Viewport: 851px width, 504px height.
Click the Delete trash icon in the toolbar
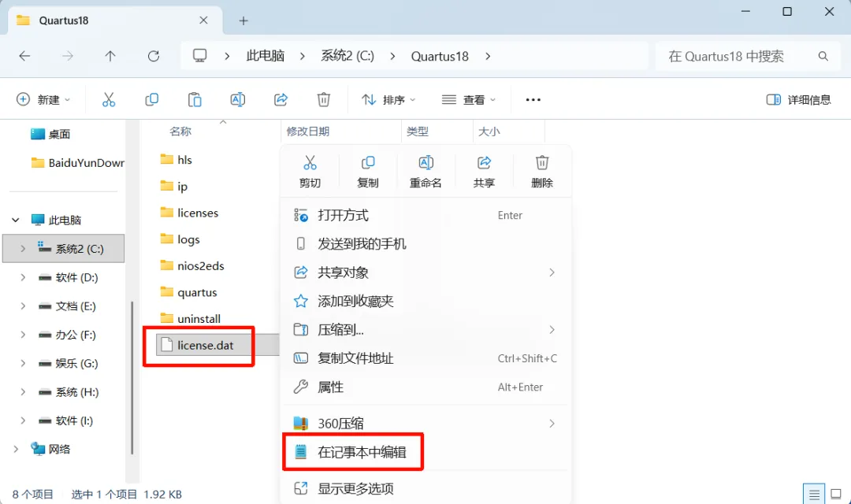[x=324, y=100]
